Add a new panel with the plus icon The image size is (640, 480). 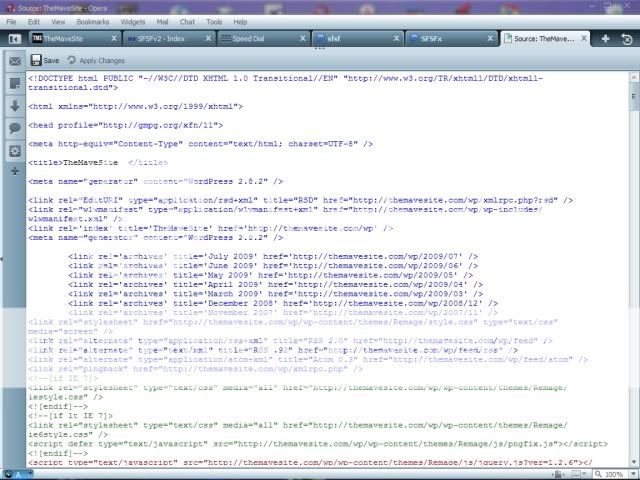tap(15, 171)
